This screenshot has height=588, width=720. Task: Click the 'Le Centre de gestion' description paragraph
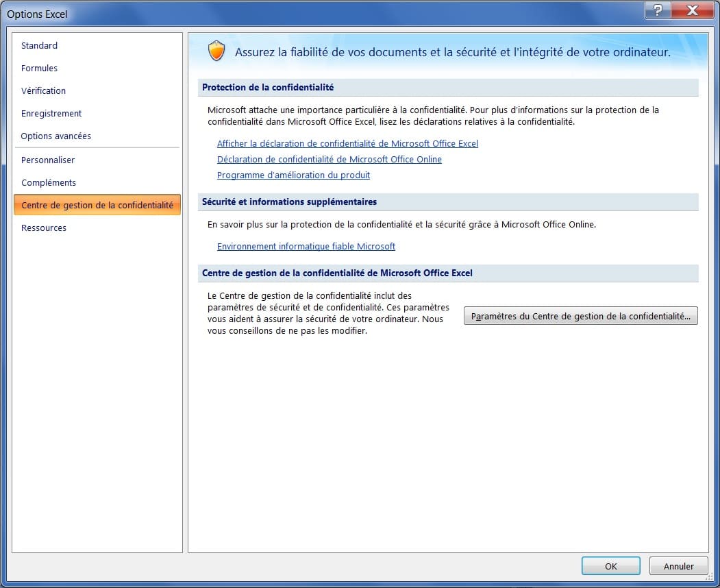[x=328, y=313]
